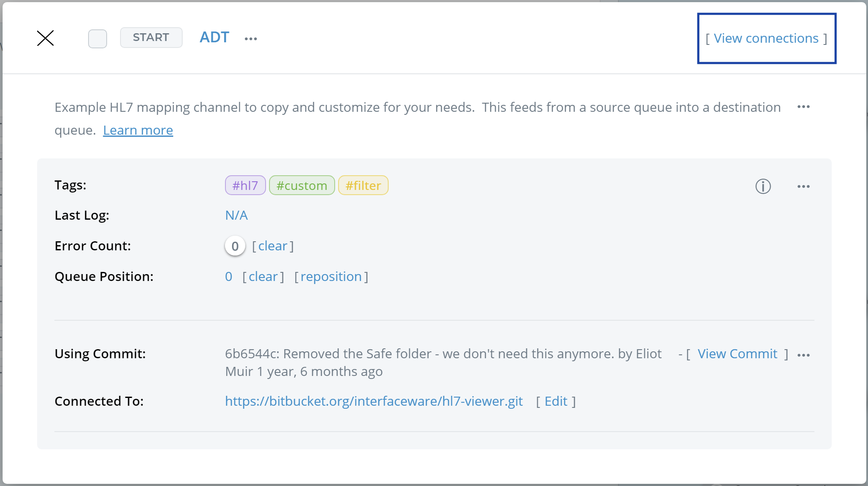Clear the error count
The width and height of the screenshot is (868, 486).
272,246
